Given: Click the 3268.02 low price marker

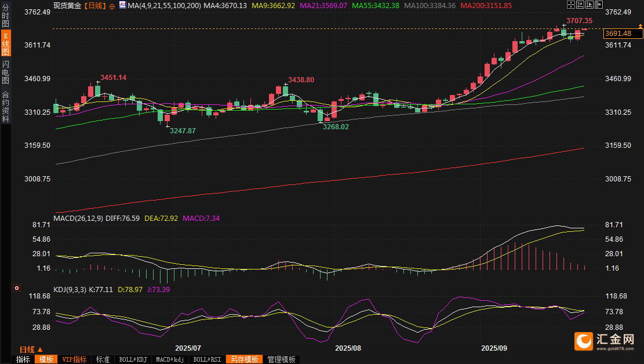Looking at the screenshot, I should [336, 127].
